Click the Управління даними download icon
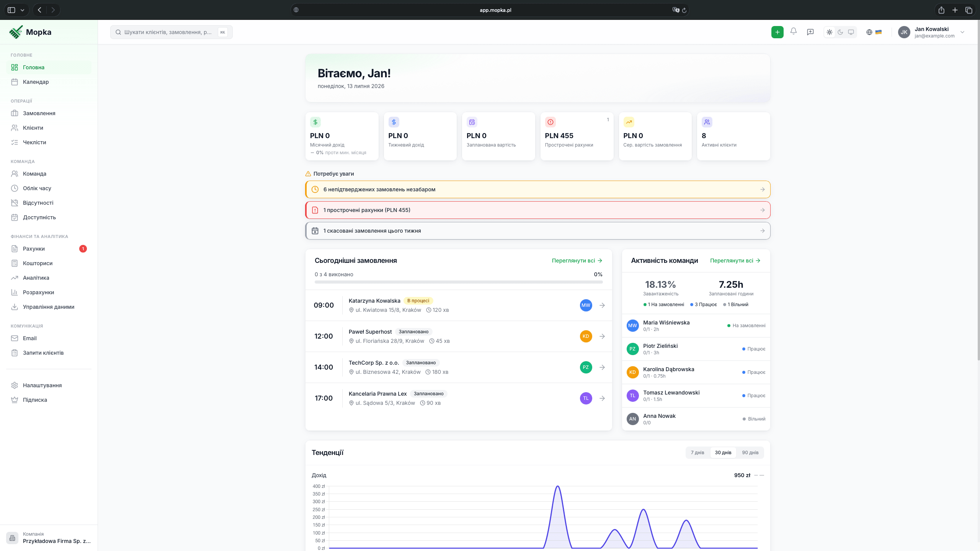The height and width of the screenshot is (551, 980). (15, 307)
